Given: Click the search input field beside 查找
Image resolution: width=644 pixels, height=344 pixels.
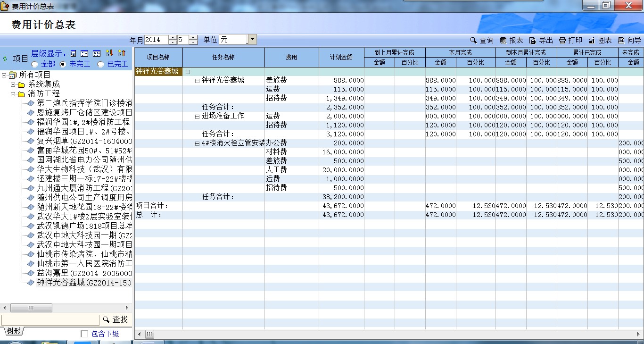Looking at the screenshot, I should (x=50, y=319).
